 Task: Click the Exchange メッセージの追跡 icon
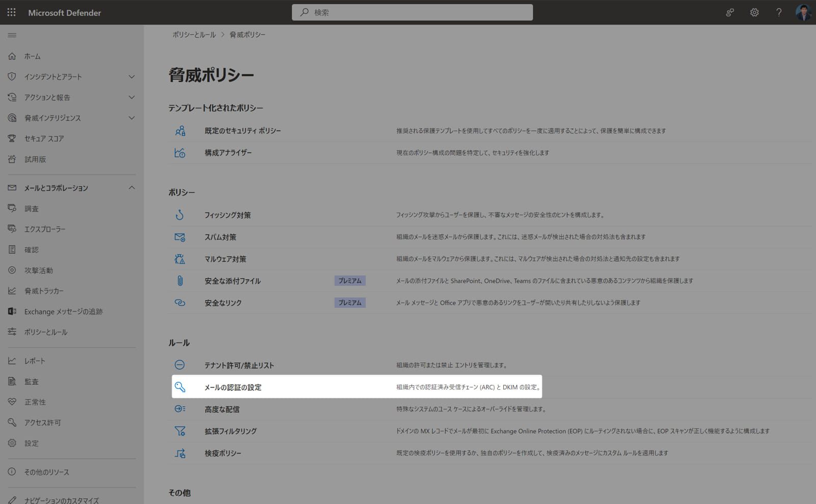point(12,311)
